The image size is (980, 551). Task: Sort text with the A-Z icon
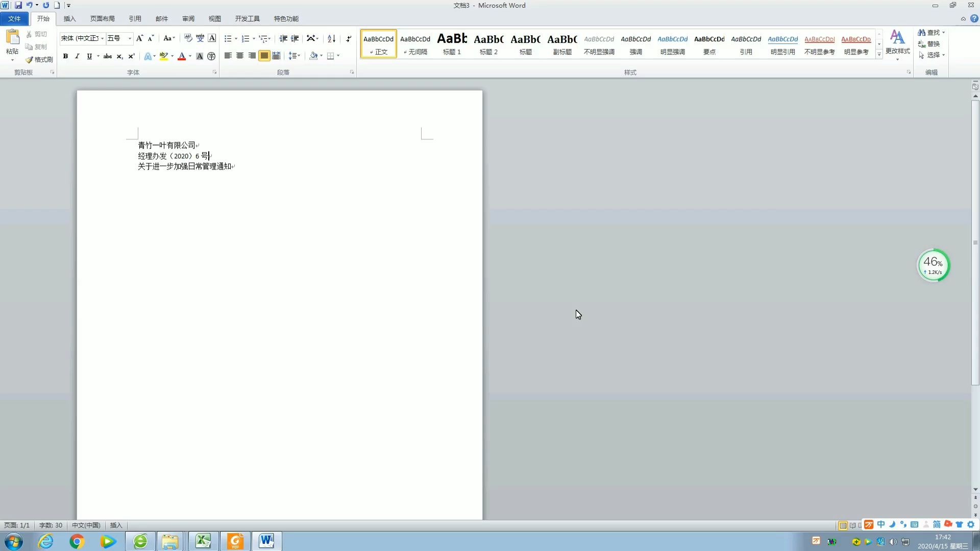pos(331,38)
